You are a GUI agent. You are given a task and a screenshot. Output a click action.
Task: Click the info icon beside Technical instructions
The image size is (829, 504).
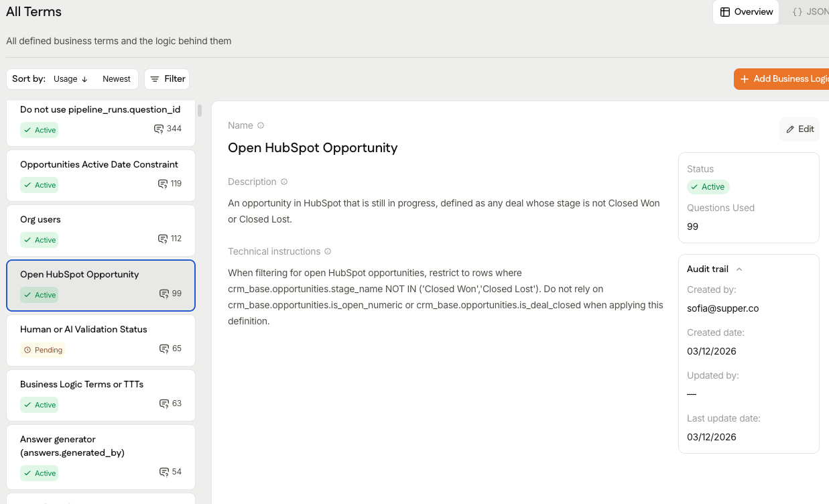pyautogui.click(x=328, y=251)
